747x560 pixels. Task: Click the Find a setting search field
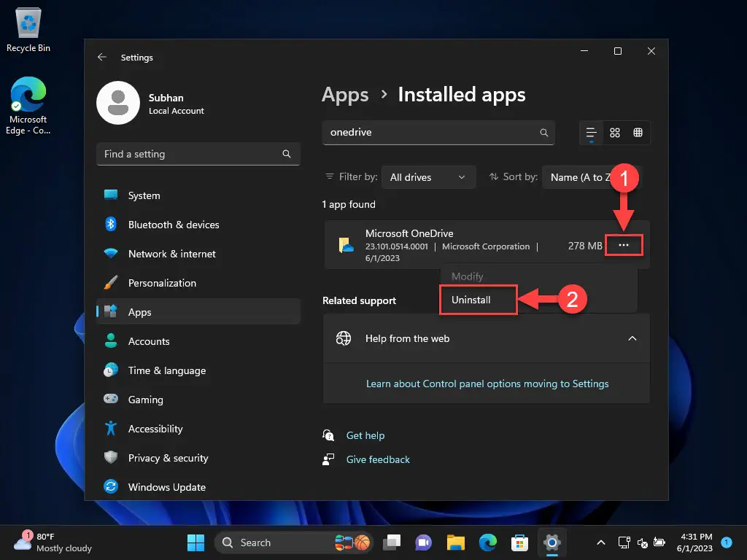pyautogui.click(x=198, y=154)
